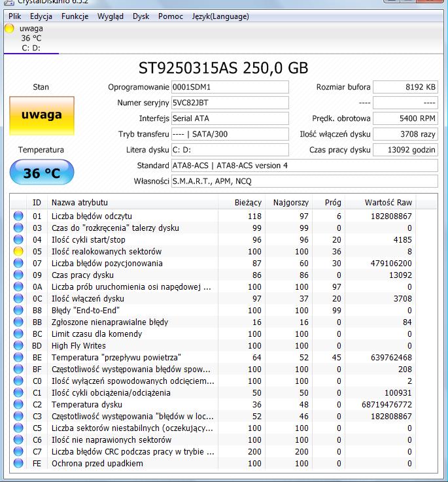Image resolution: width=448 pixels, height=482 pixels.
Task: Click status icon for attribute 0C
Action: 18,298
